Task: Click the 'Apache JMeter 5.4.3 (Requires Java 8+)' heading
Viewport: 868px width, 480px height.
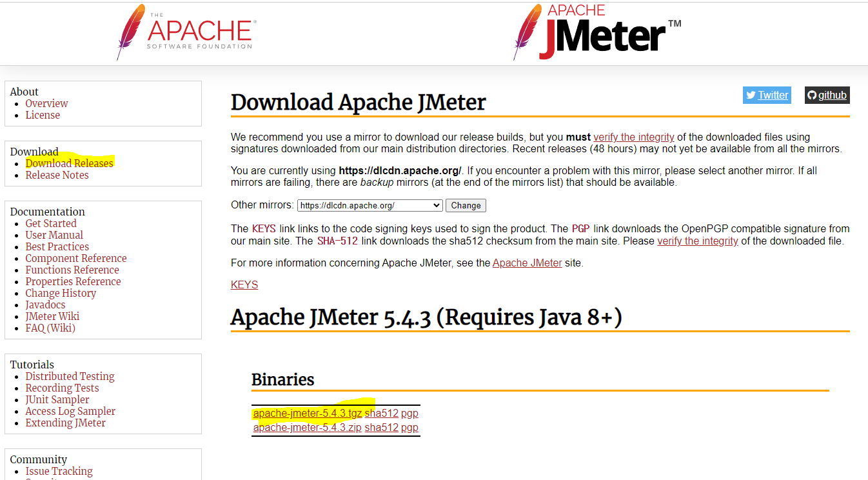Action: [426, 317]
